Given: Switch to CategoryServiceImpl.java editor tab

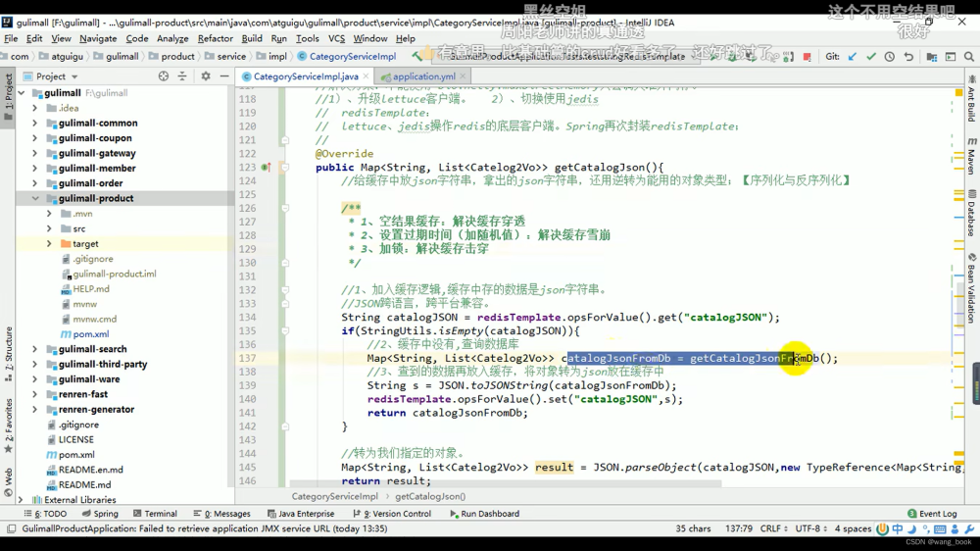Looking at the screenshot, I should [306, 76].
